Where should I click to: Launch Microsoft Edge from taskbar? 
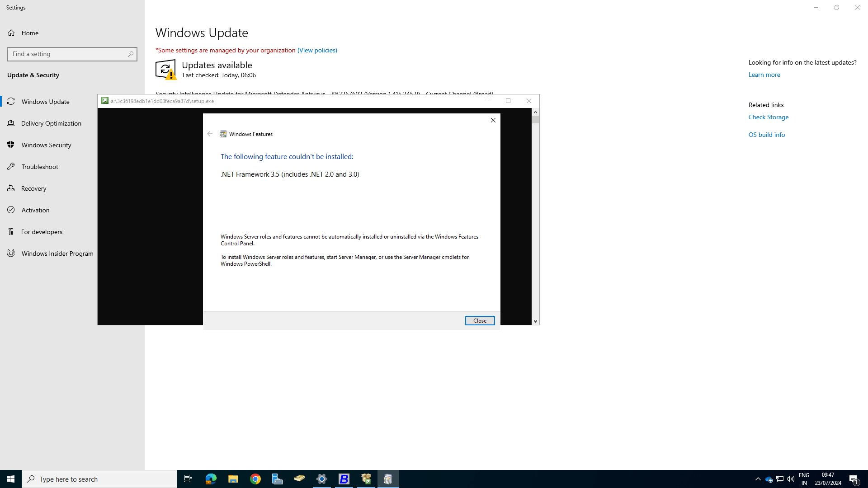click(x=211, y=479)
